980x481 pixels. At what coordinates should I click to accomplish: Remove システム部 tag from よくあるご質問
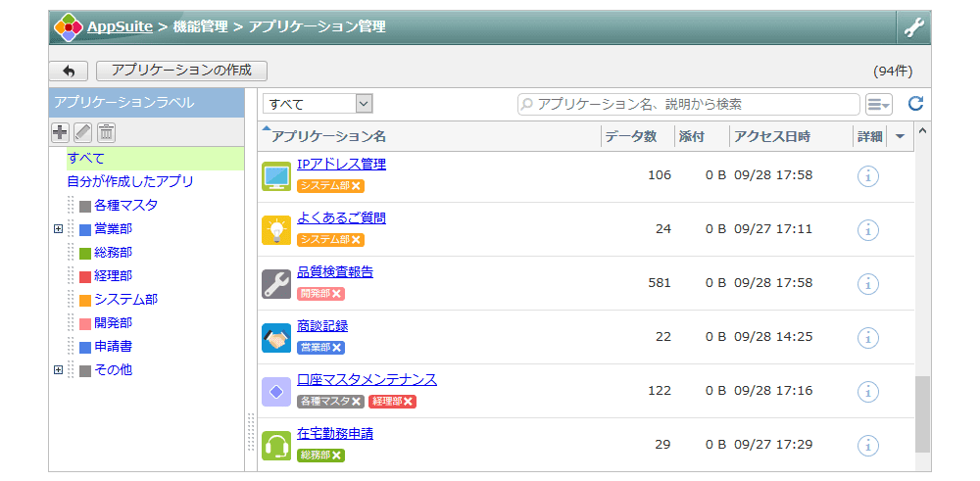click(x=357, y=240)
